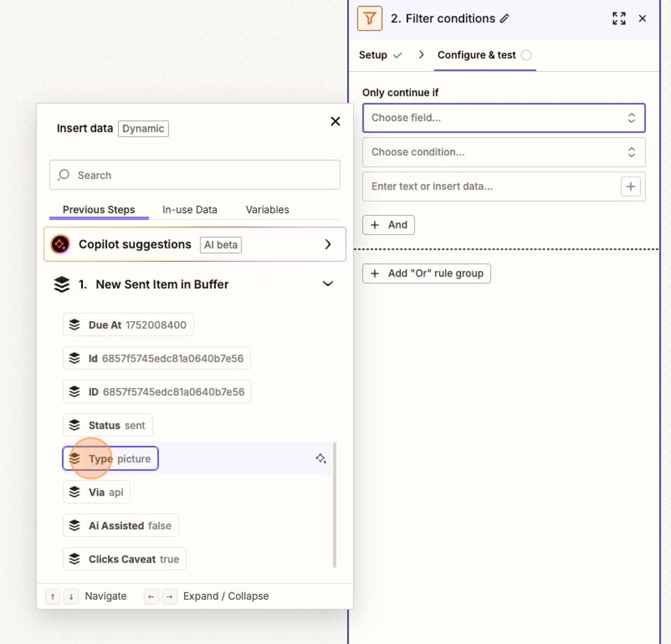The width and height of the screenshot is (671, 644).
Task: Click the layers icon on the Due At pill
Action: [75, 324]
